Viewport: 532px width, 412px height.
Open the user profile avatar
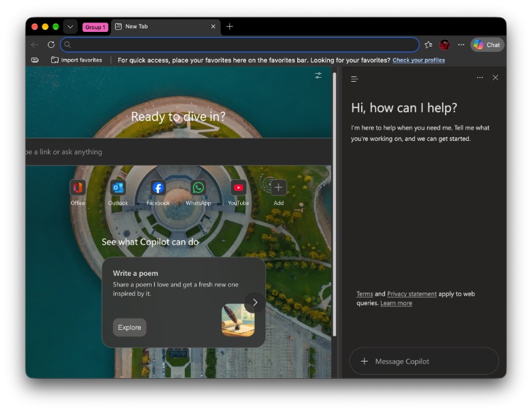[x=444, y=45]
